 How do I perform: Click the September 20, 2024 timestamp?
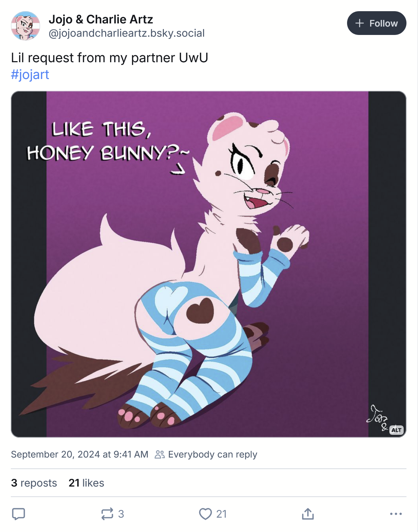click(80, 454)
